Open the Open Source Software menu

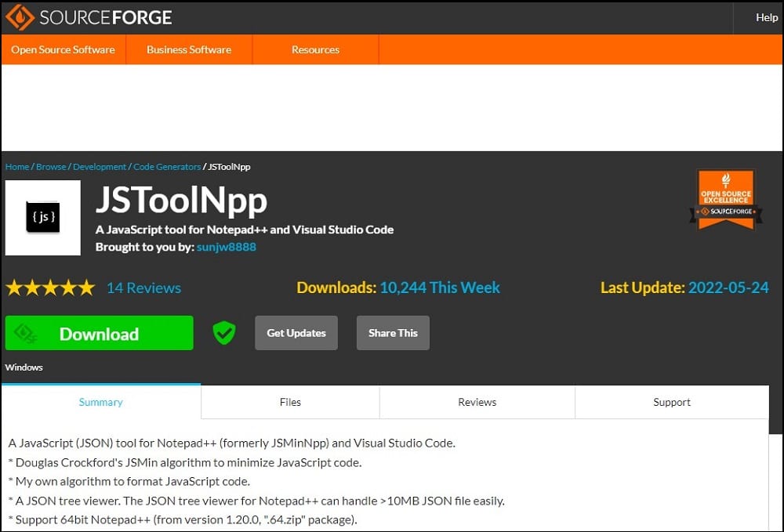pyautogui.click(x=63, y=49)
